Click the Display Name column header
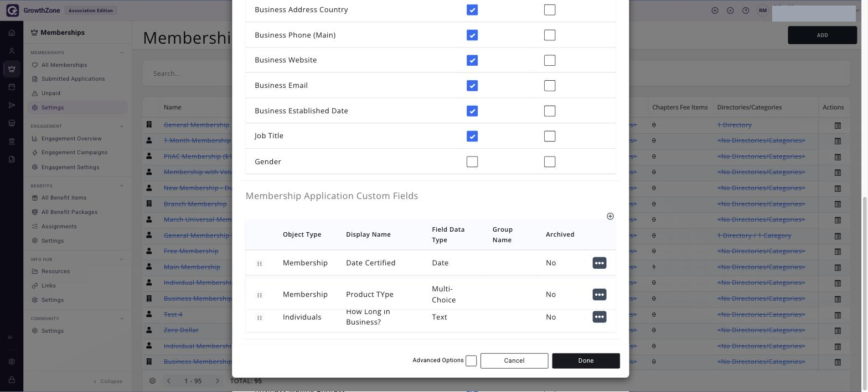The image size is (868, 392). tap(368, 234)
